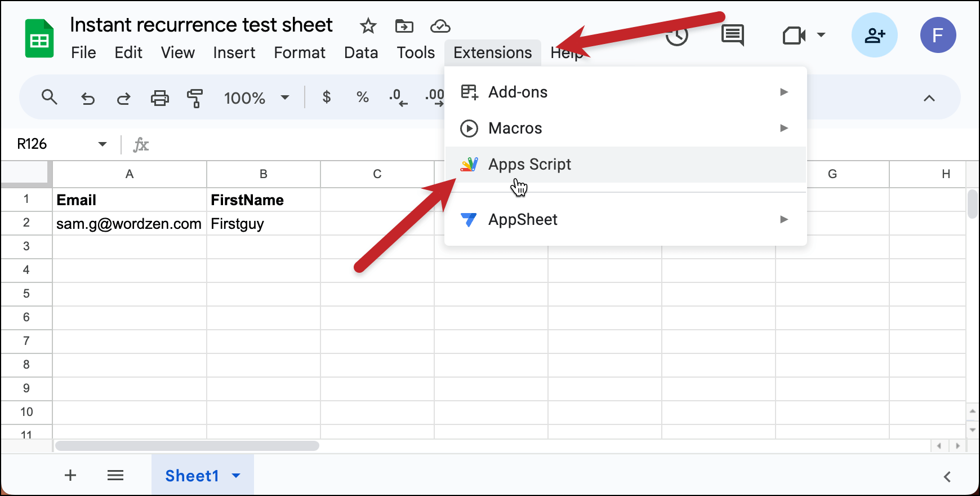Choose Apps Script from Extensions menu
Screen dimensions: 980x496
click(625, 164)
